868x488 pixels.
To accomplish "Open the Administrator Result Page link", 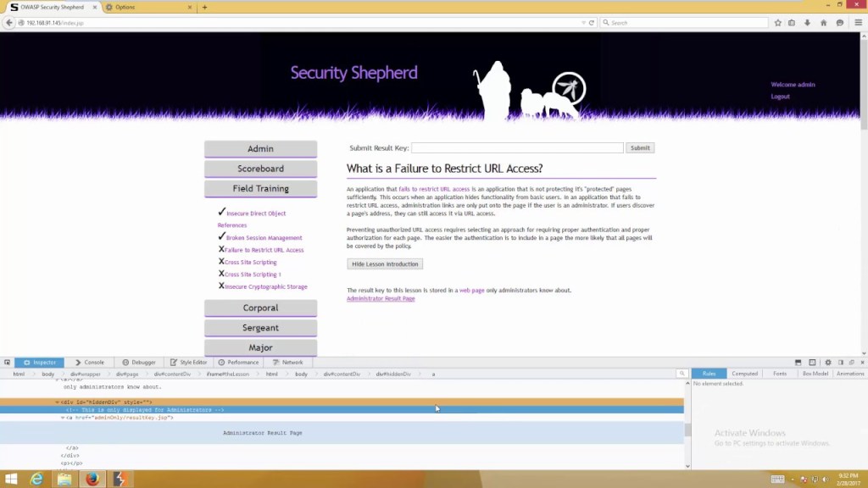I will click(381, 299).
